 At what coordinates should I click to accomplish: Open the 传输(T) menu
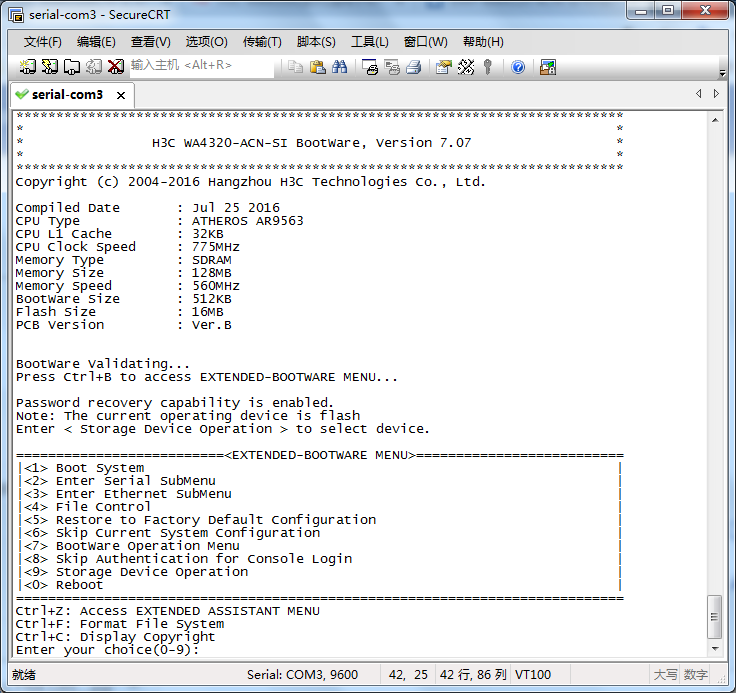262,42
